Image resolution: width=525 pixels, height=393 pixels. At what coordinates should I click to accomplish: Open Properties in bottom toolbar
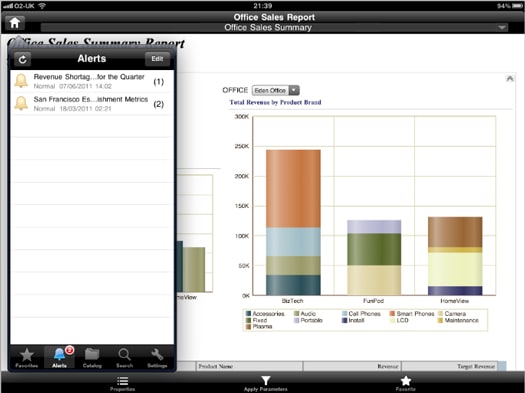123,383
